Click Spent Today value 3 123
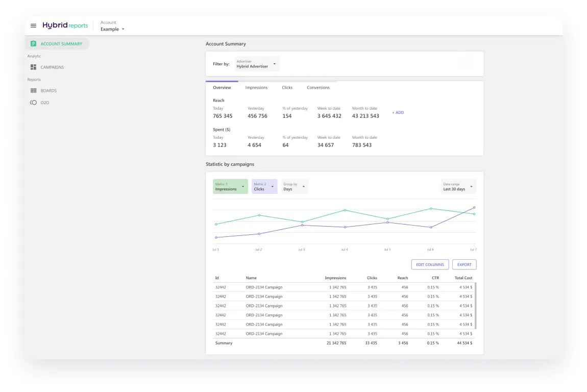This screenshot has width=587, height=392. [x=220, y=145]
